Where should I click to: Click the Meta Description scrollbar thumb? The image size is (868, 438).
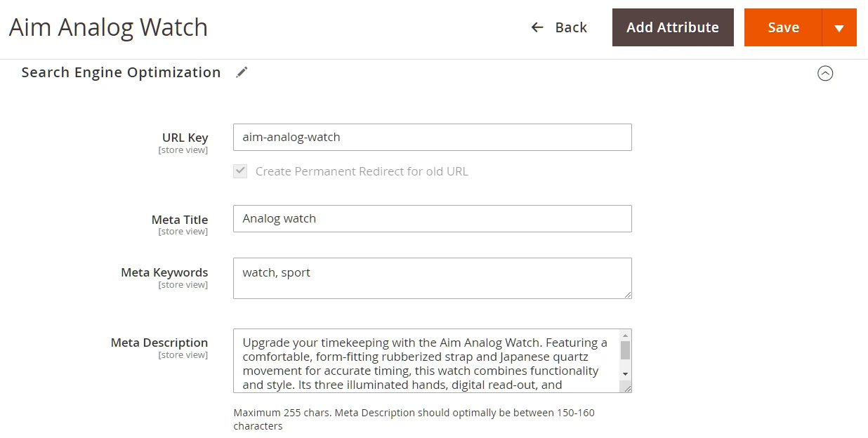pyautogui.click(x=625, y=350)
